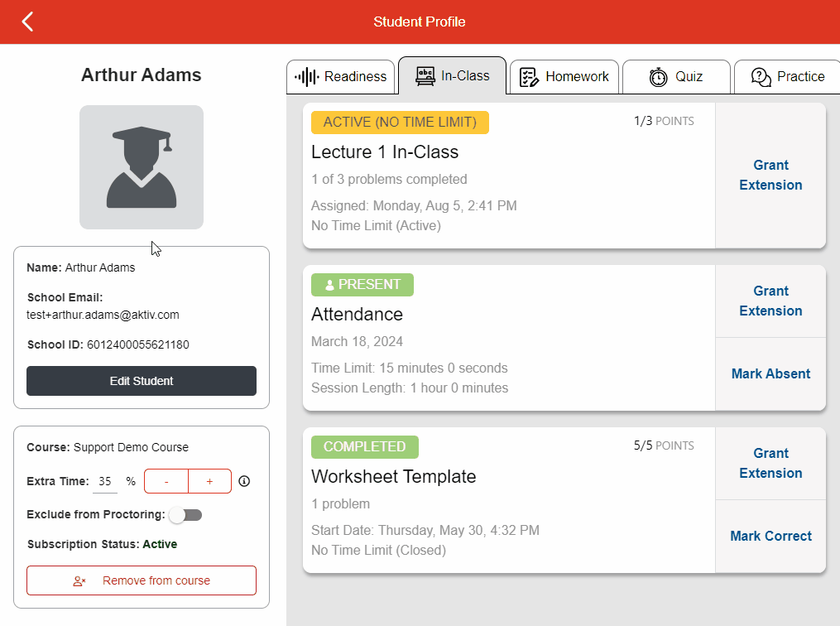Screen dimensions: 840x626
Task: Click the School ID number 6012400055621180
Action: click(138, 344)
